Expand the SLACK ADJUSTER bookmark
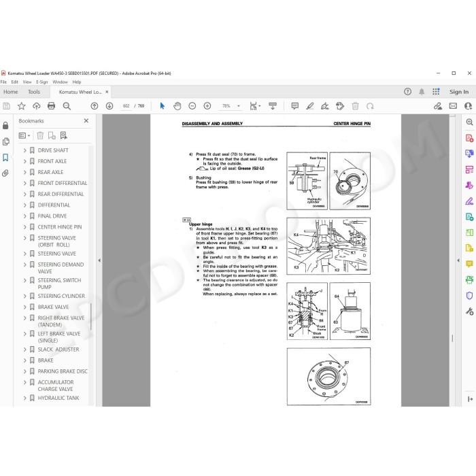Image resolution: width=476 pixels, height=476 pixels. 25,350
